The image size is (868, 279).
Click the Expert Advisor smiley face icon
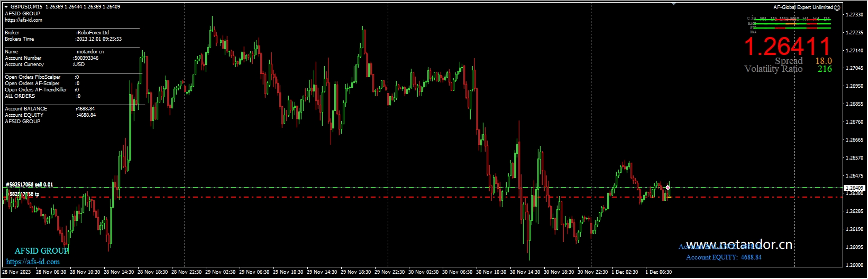point(837,7)
